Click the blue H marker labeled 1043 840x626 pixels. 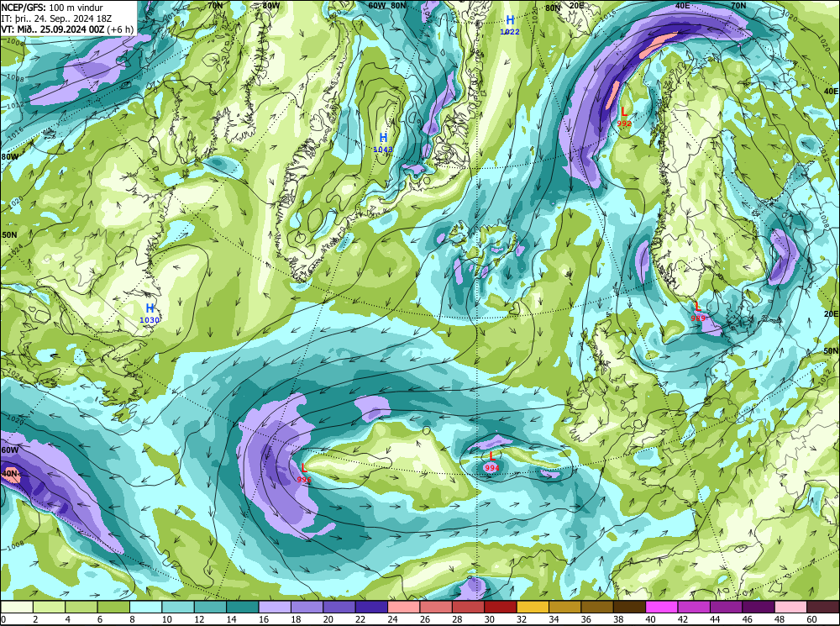click(384, 138)
